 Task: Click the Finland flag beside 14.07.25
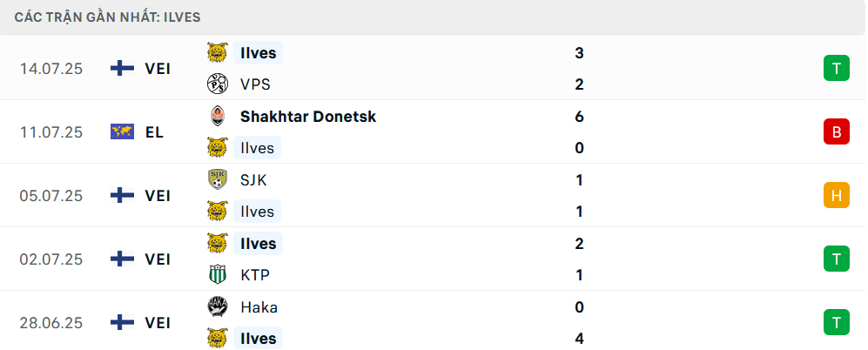click(x=123, y=68)
